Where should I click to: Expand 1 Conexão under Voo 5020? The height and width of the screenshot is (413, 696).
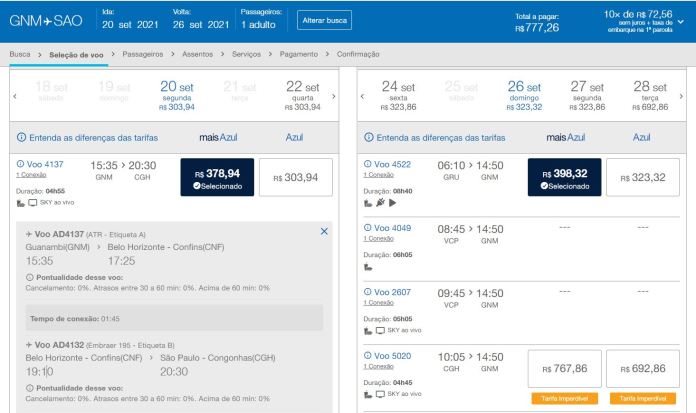(x=379, y=367)
